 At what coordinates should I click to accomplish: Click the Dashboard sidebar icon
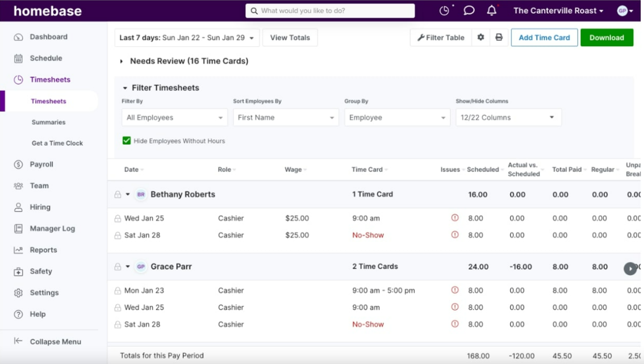point(18,37)
